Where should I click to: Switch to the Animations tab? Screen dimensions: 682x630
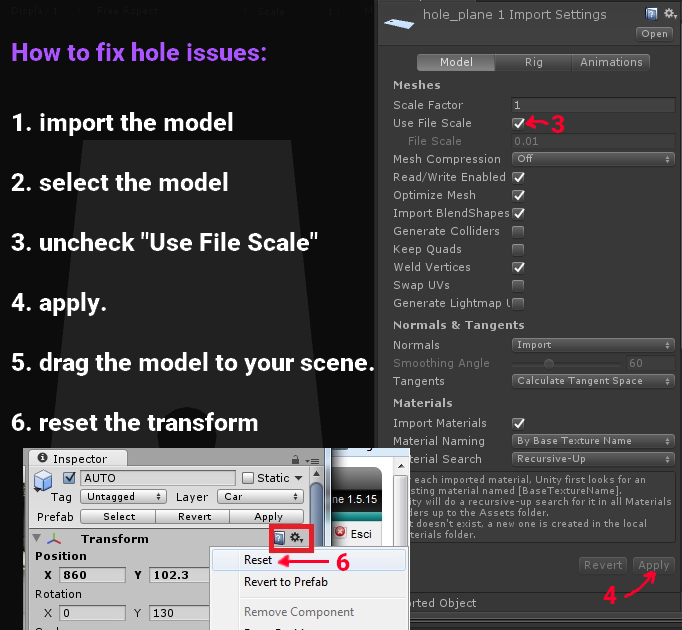(611, 62)
